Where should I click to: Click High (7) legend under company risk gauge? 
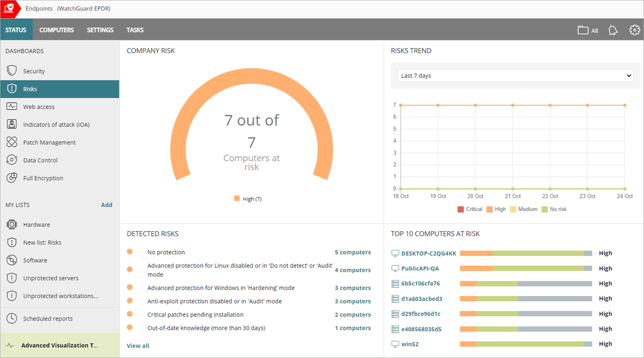(248, 199)
